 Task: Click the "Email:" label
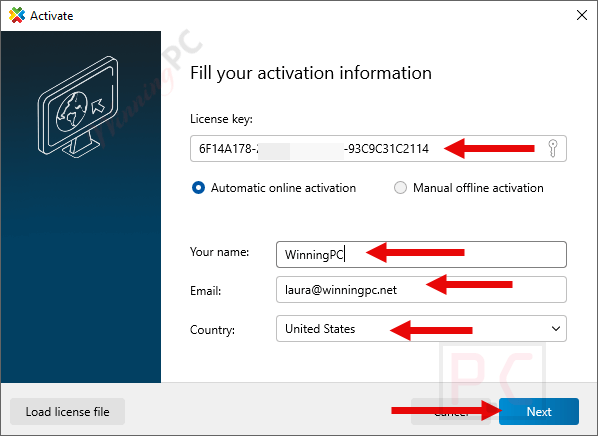coord(206,291)
